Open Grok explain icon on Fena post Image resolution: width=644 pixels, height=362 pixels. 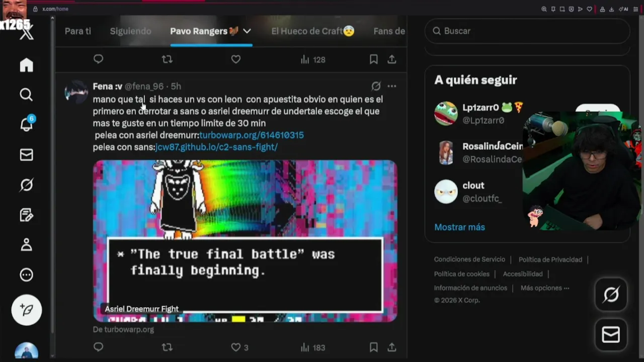tap(376, 86)
